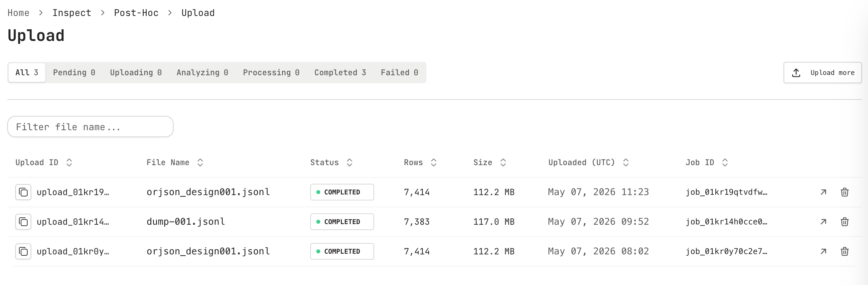Click 117.0 MB size value
This screenshot has height=285, width=868.
click(494, 222)
